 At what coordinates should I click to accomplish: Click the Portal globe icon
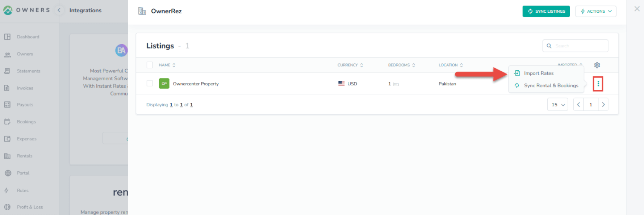coord(8,173)
